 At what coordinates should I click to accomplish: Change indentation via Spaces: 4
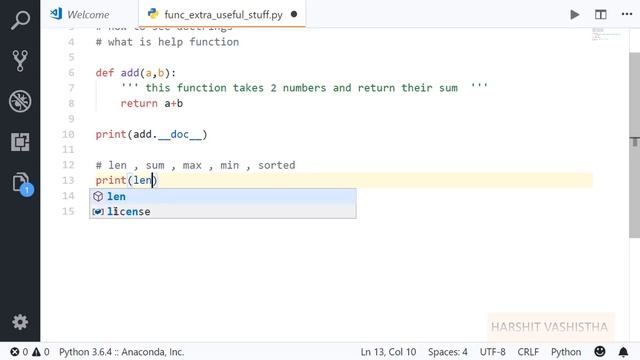[448, 352]
